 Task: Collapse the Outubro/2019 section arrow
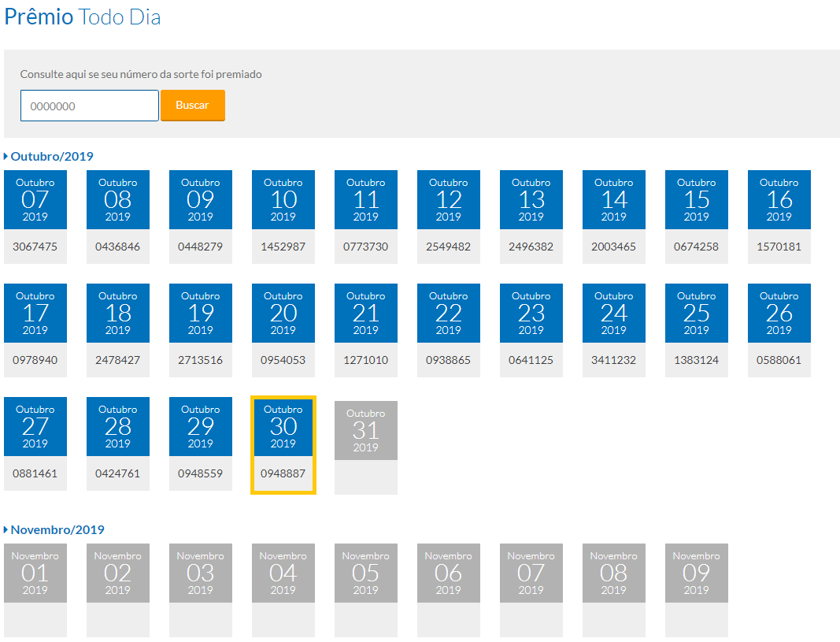click(x=6, y=156)
